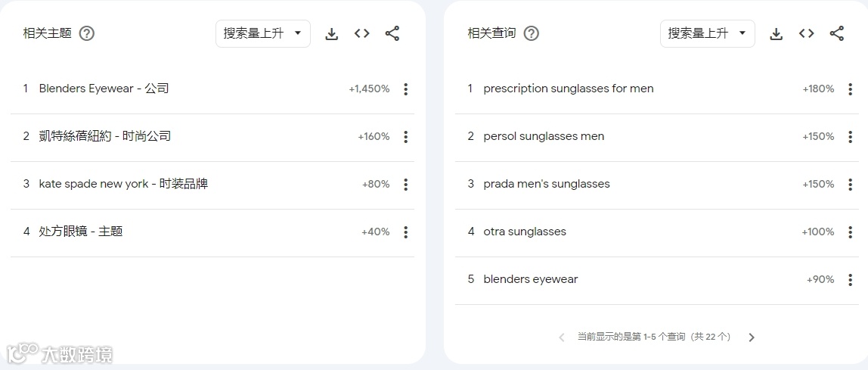This screenshot has height=370, width=868.
Task: Open more options for otra sunglasses
Action: coord(851,232)
